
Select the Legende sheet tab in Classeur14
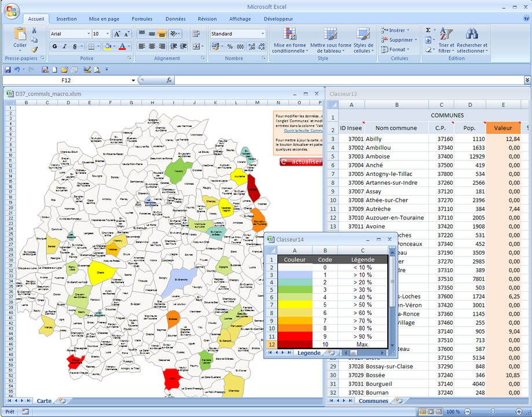(x=309, y=353)
